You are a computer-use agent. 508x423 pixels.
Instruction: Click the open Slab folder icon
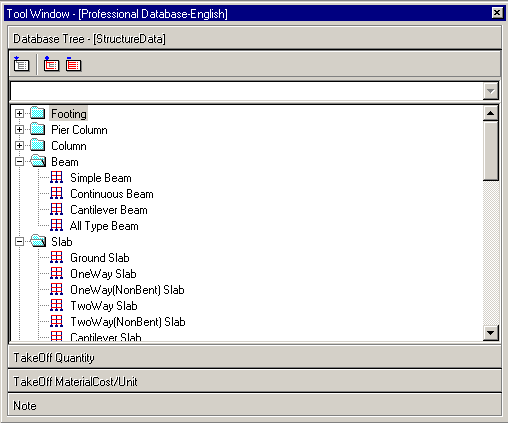(x=38, y=241)
